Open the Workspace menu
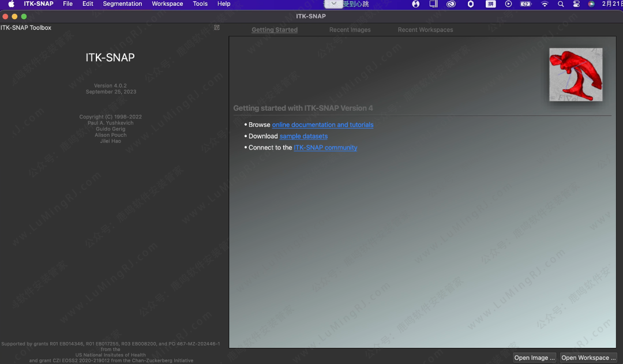The height and width of the screenshot is (364, 623). pyautogui.click(x=167, y=4)
